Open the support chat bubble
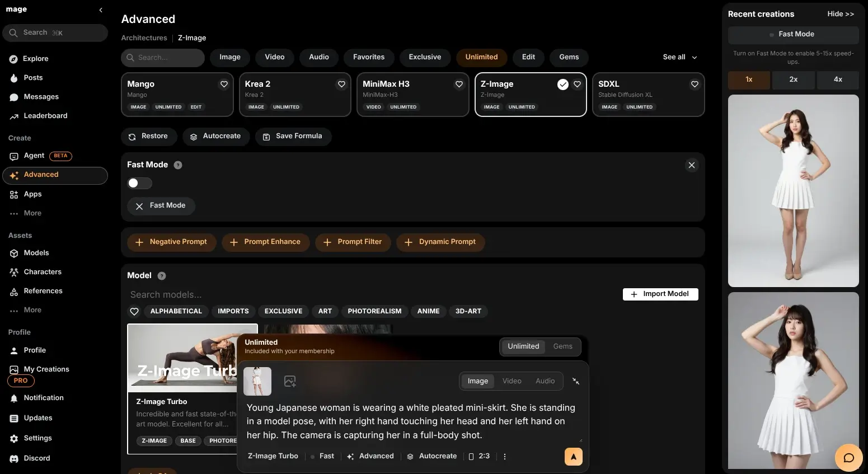This screenshot has height=474, width=868. pyautogui.click(x=848, y=458)
